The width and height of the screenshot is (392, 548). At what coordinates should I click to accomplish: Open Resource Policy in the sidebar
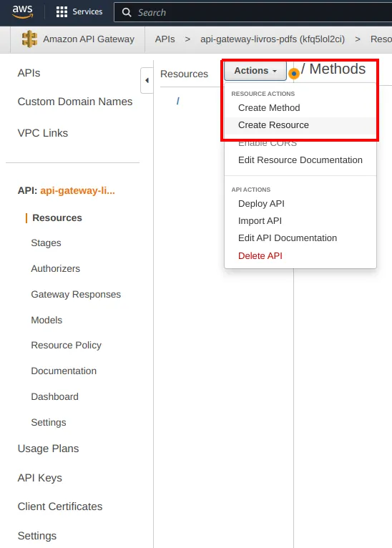tap(66, 346)
